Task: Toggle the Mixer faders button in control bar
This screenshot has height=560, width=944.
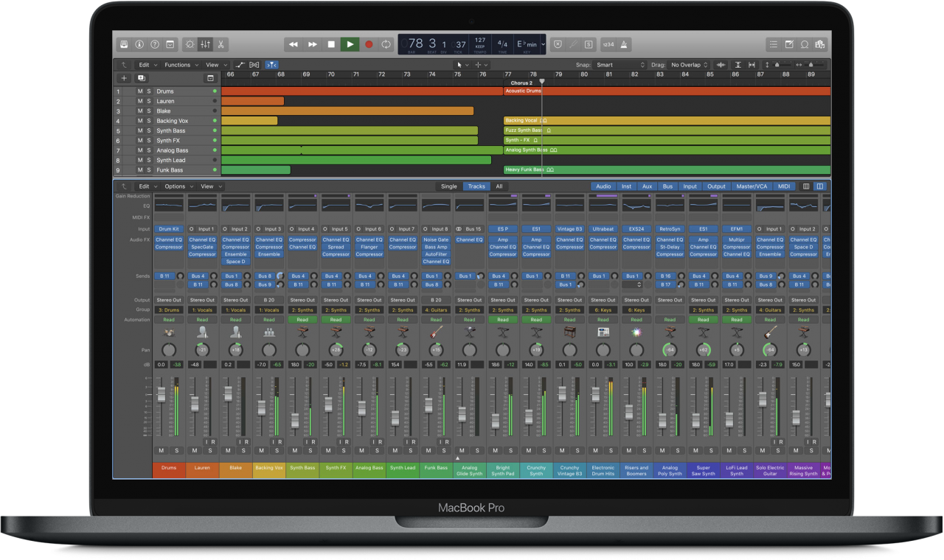Action: 206,44
